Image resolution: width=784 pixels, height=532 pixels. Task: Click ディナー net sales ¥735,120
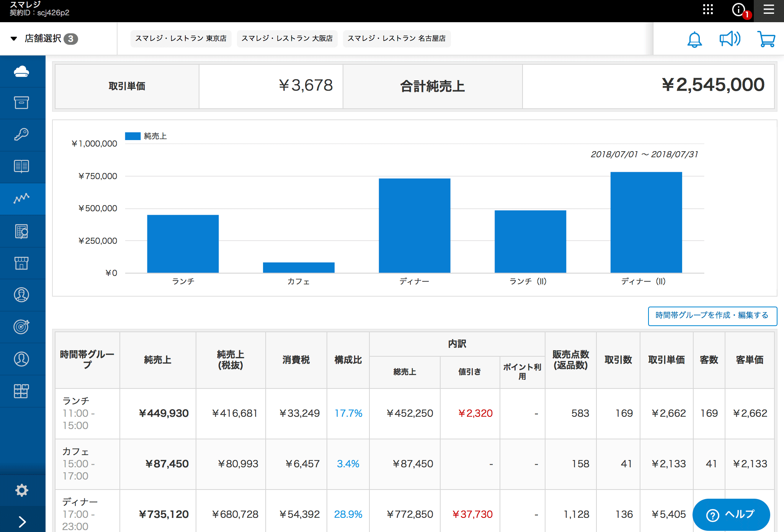[x=163, y=514]
